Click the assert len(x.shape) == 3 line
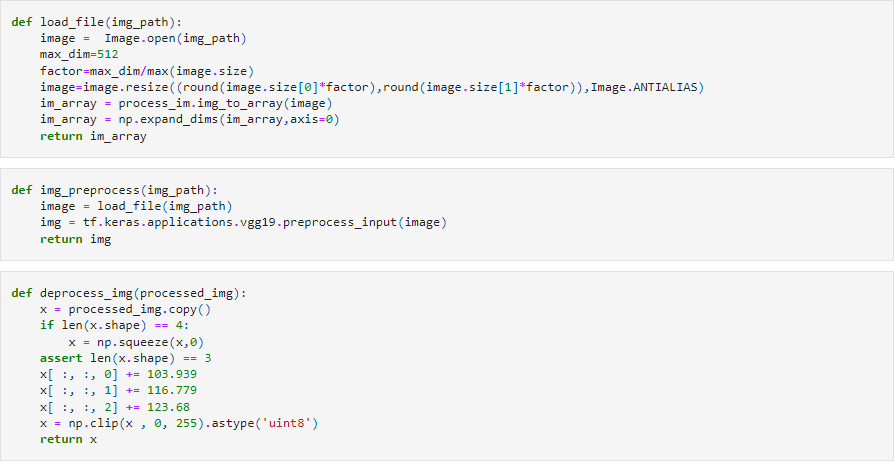The height and width of the screenshot is (462, 894). [125, 357]
